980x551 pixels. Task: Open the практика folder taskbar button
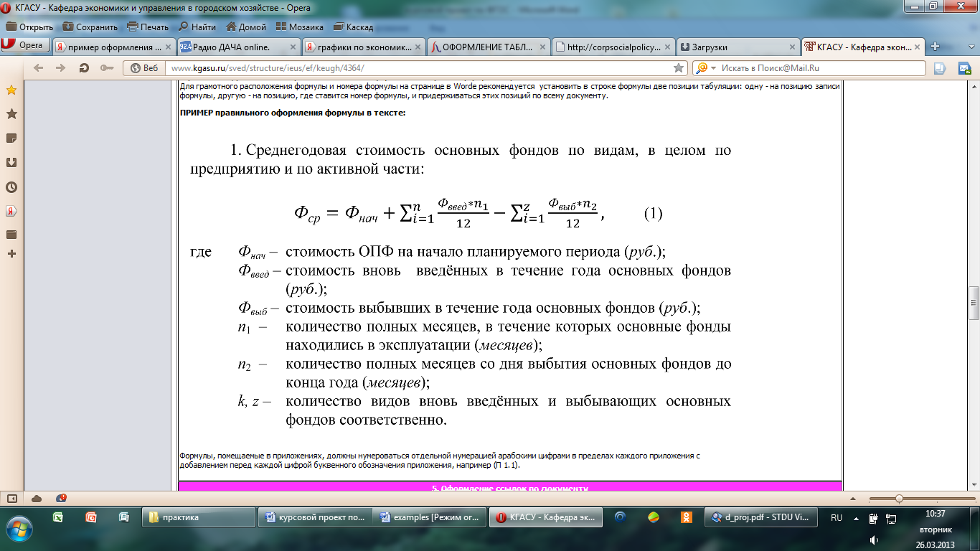[x=199, y=517]
